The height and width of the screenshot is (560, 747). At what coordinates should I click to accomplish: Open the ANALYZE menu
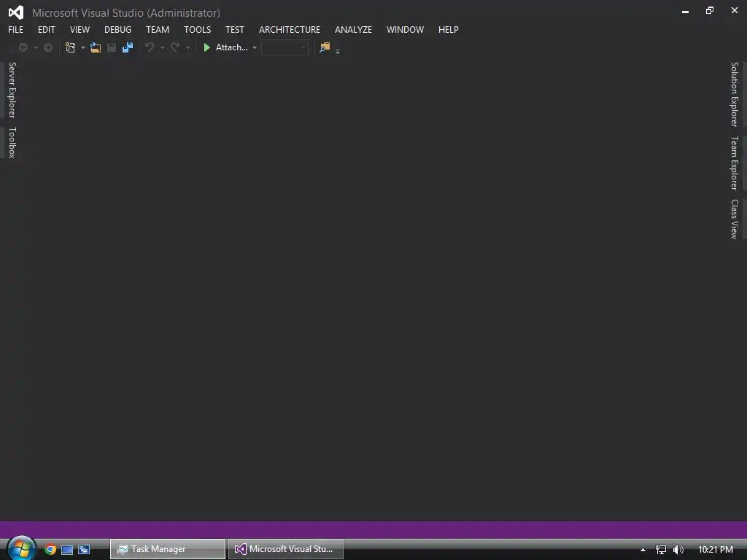(x=353, y=29)
